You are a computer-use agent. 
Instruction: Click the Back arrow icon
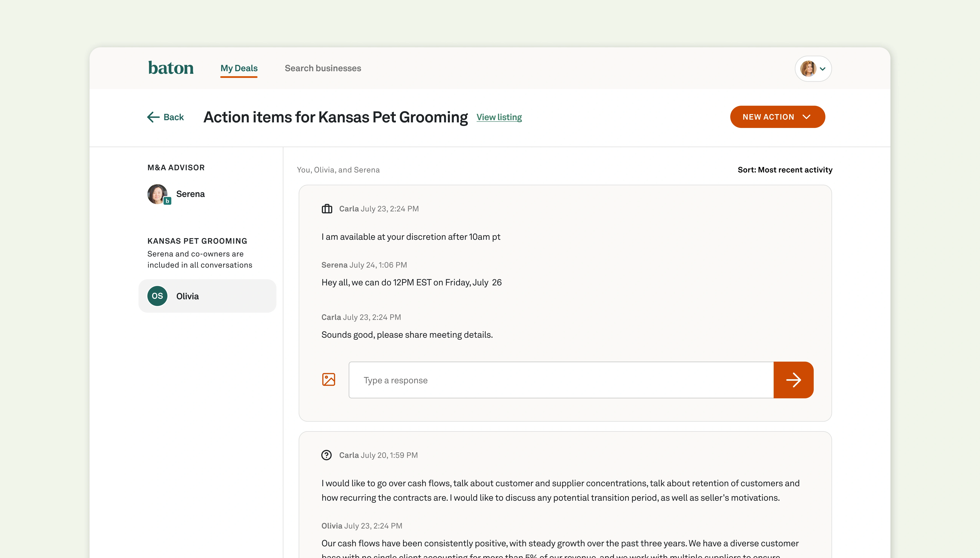click(153, 117)
